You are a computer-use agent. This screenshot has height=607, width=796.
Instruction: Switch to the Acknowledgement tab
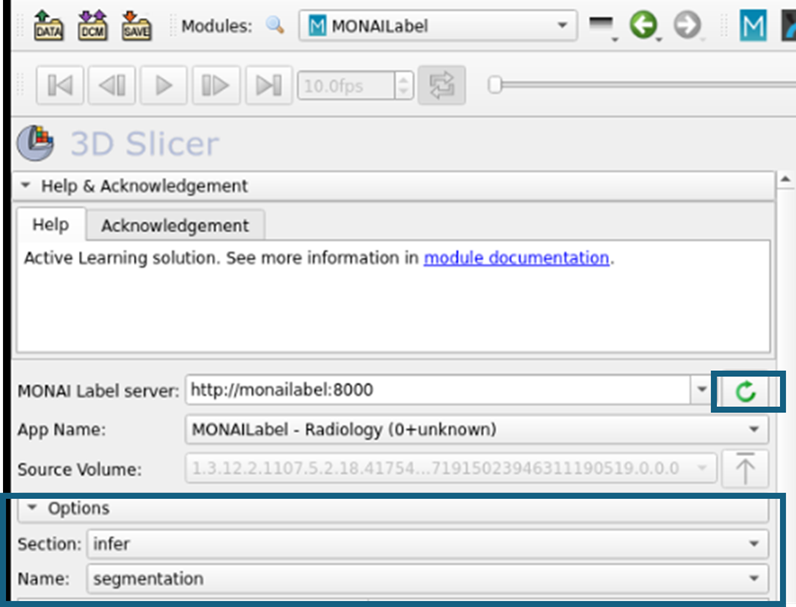click(174, 225)
